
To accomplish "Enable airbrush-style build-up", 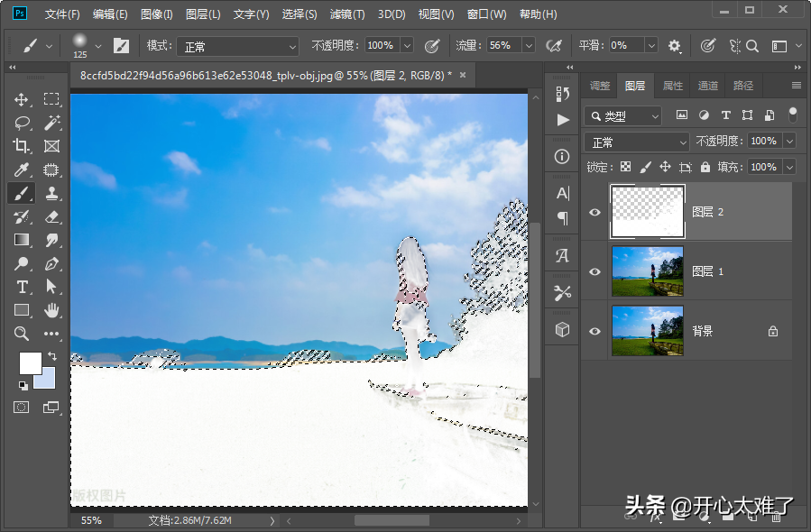I will coord(554,46).
